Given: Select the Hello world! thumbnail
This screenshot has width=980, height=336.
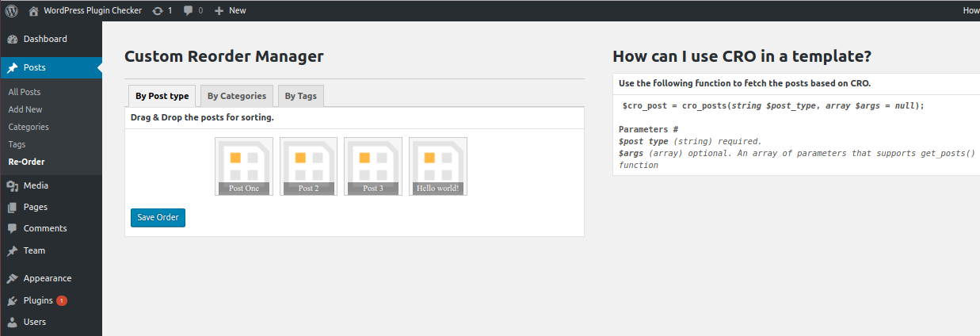Looking at the screenshot, I should 438,166.
